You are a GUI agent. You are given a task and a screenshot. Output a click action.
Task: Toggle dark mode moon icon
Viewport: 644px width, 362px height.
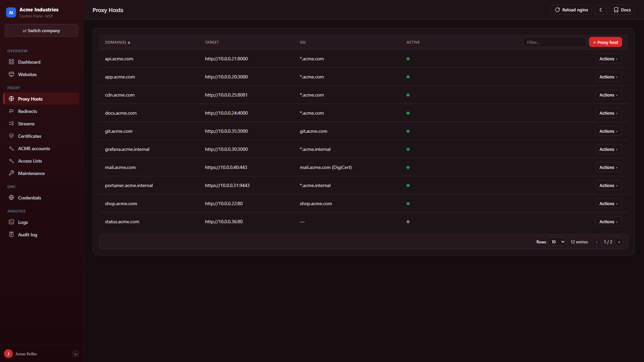point(601,10)
